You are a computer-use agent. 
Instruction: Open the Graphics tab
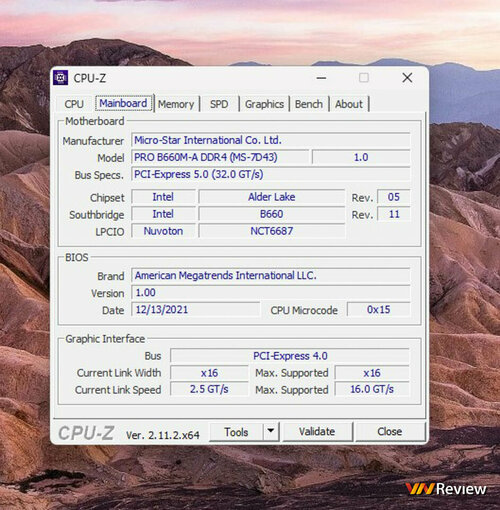click(264, 104)
